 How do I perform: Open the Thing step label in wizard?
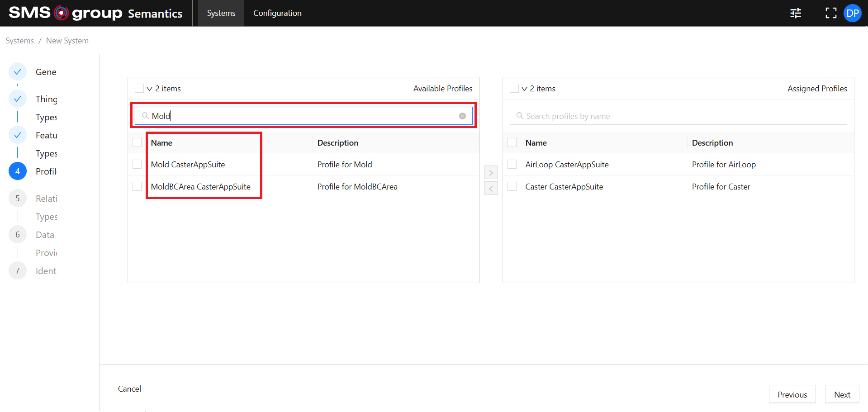coord(47,99)
